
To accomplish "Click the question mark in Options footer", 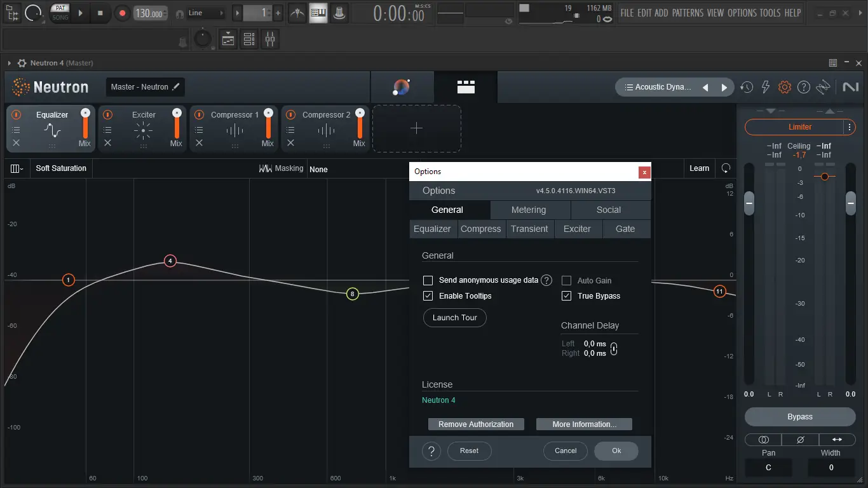I will (431, 451).
